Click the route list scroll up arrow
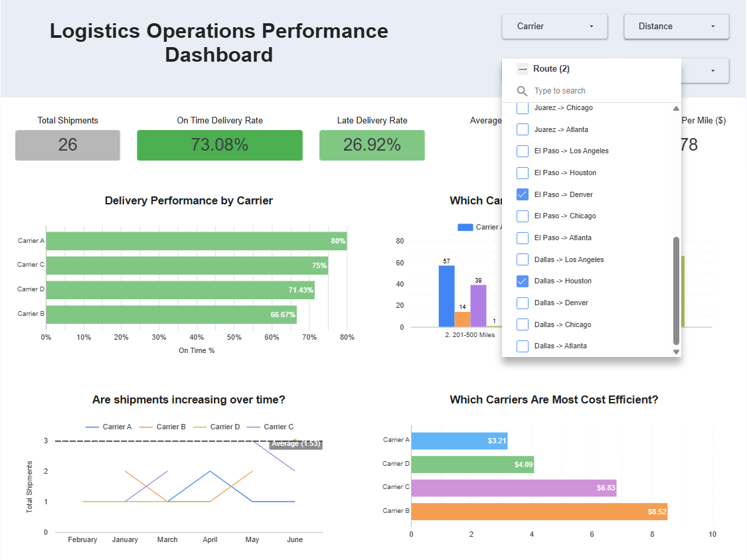This screenshot has height=560, width=747. (676, 109)
